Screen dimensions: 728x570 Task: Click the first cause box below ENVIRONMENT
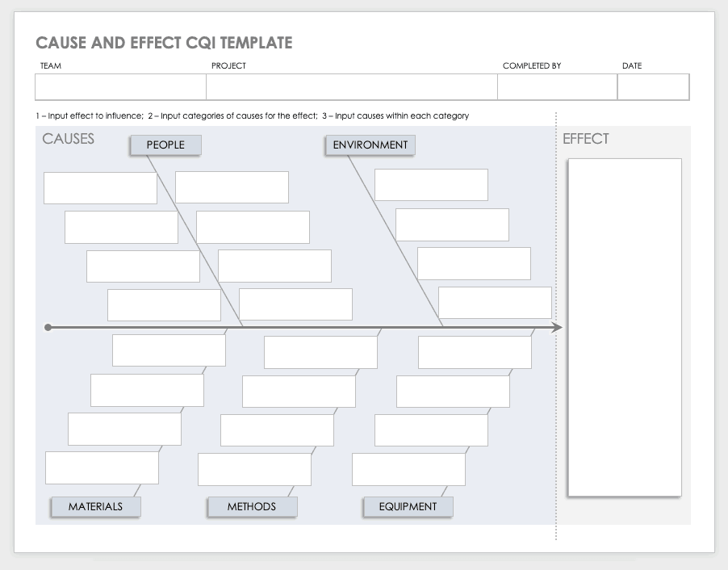(x=431, y=185)
